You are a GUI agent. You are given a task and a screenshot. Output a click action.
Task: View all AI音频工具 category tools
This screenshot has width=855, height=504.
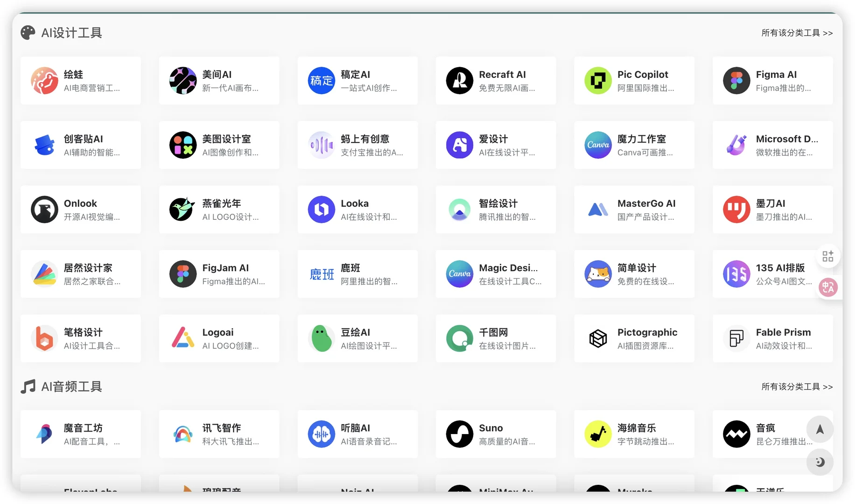(797, 386)
